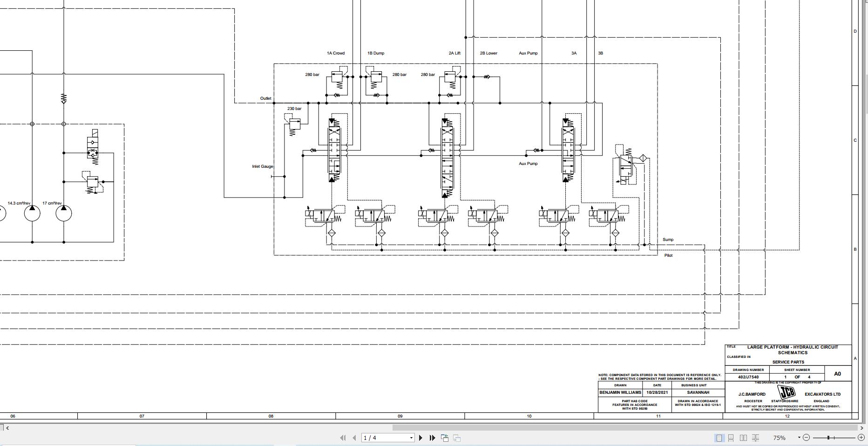Click the 2A Lift port label
This screenshot has width=868, height=446.
[x=454, y=53]
